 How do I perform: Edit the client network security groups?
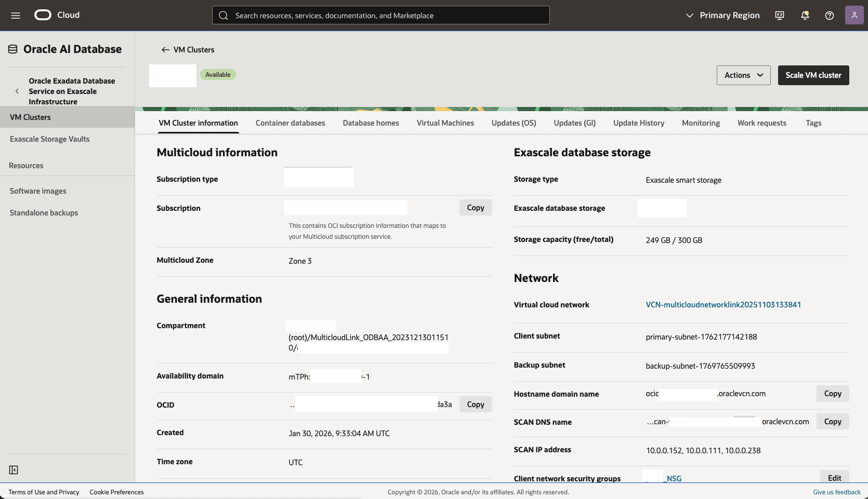834,478
